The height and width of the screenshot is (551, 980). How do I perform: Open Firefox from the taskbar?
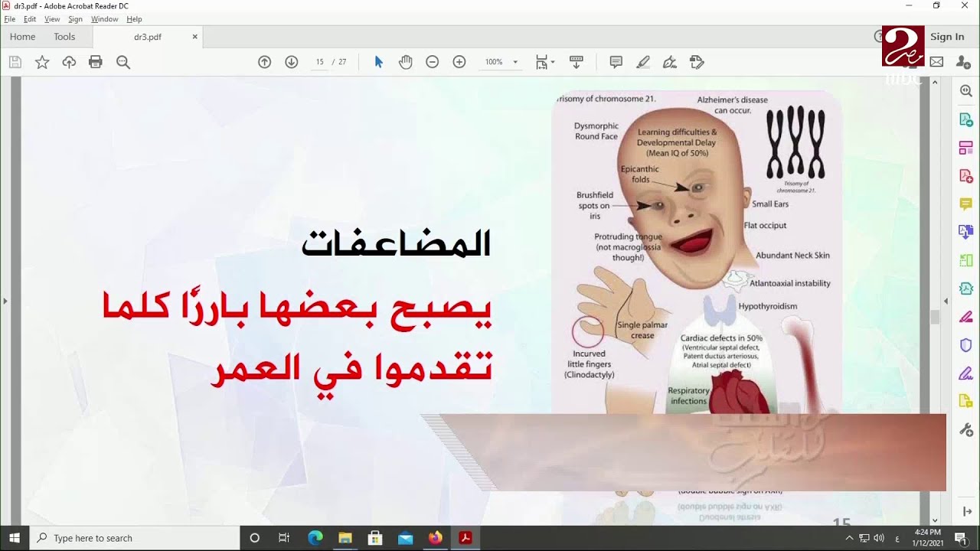pos(435,538)
